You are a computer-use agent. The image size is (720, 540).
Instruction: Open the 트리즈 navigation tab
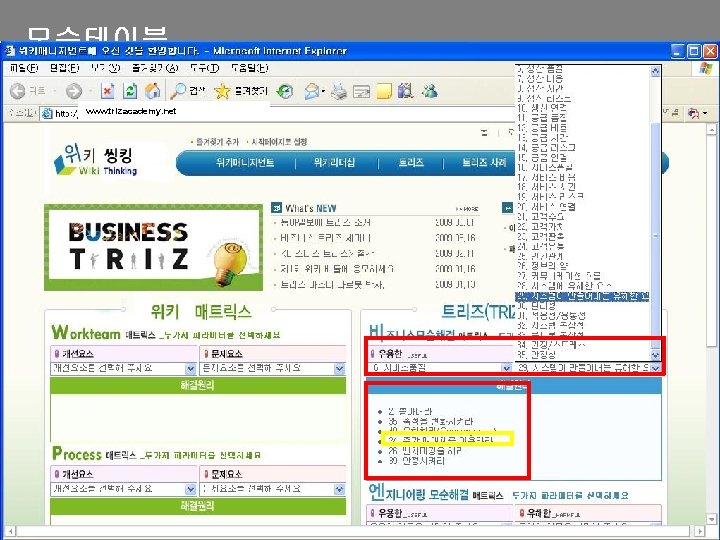click(411, 163)
